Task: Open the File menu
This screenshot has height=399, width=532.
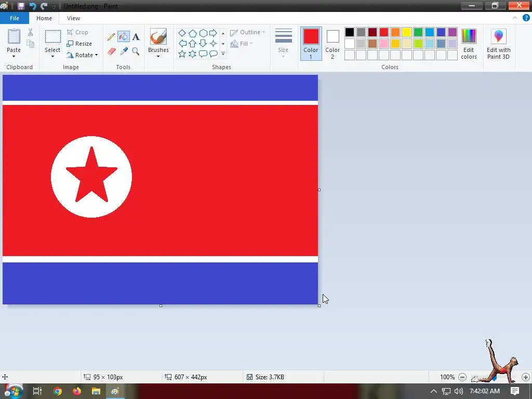Action: click(15, 18)
